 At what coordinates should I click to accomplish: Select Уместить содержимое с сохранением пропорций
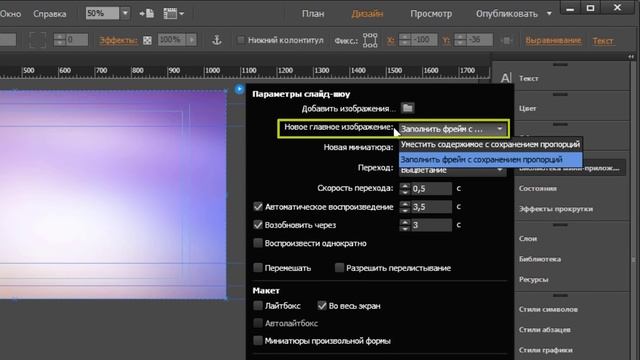click(x=490, y=144)
